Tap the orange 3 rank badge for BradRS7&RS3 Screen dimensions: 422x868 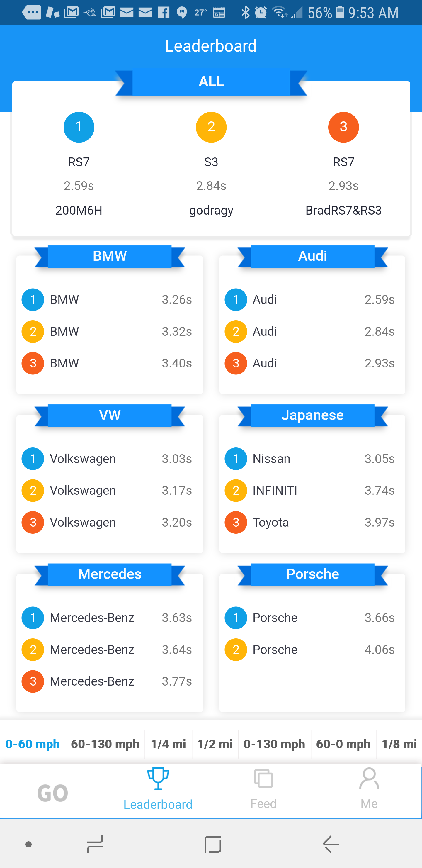point(343,127)
